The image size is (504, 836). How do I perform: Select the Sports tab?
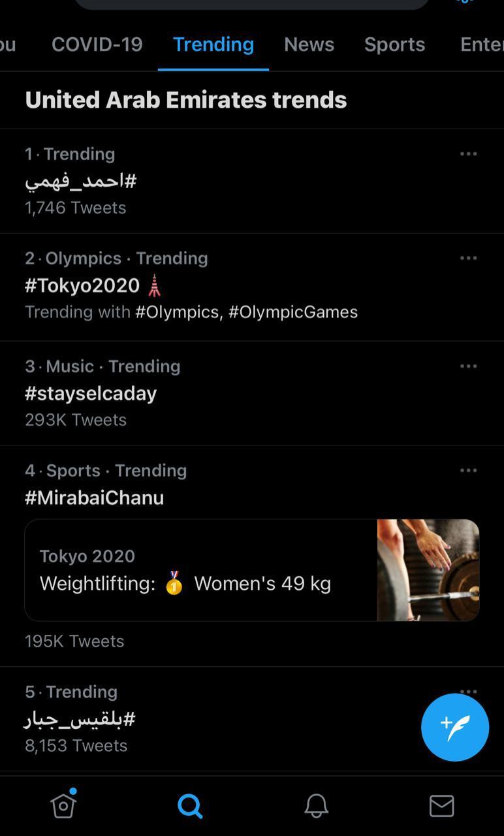[394, 44]
